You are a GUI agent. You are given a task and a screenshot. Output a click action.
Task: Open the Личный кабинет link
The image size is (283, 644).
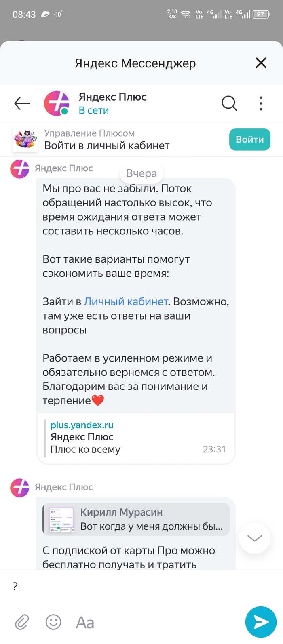(126, 302)
